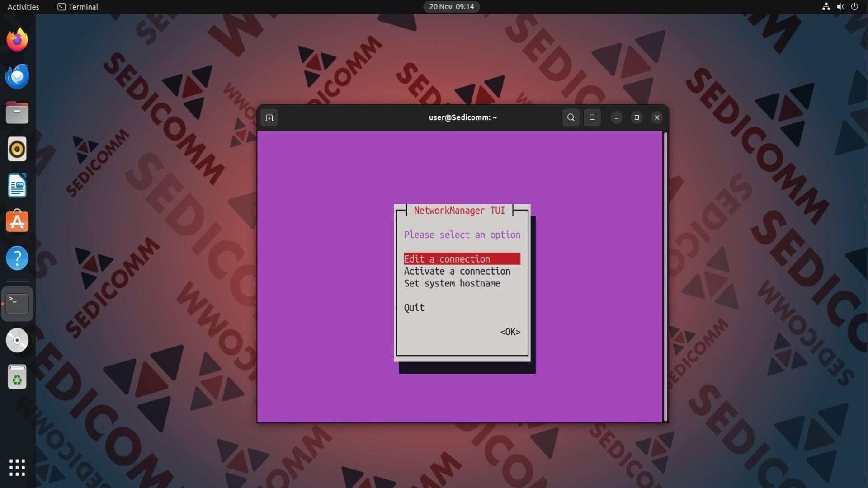Maximize the terminal window
The image size is (868, 488).
click(637, 117)
